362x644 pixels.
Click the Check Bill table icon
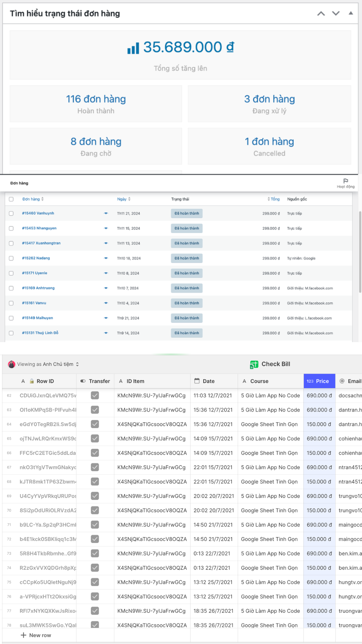click(x=254, y=364)
